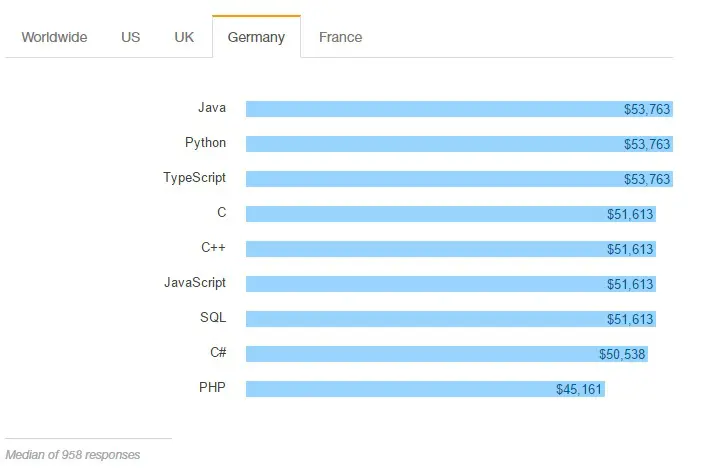
Task: Select the SQL salary bar
Action: click(451, 319)
